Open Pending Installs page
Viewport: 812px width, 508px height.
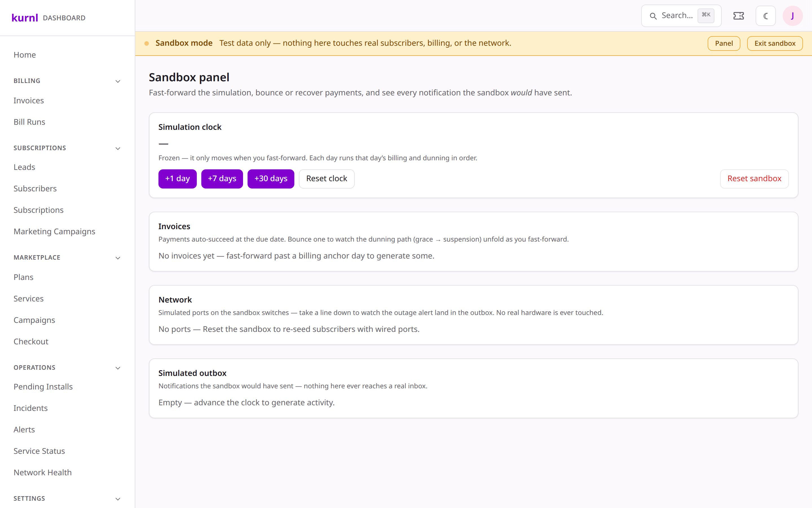[x=43, y=387]
